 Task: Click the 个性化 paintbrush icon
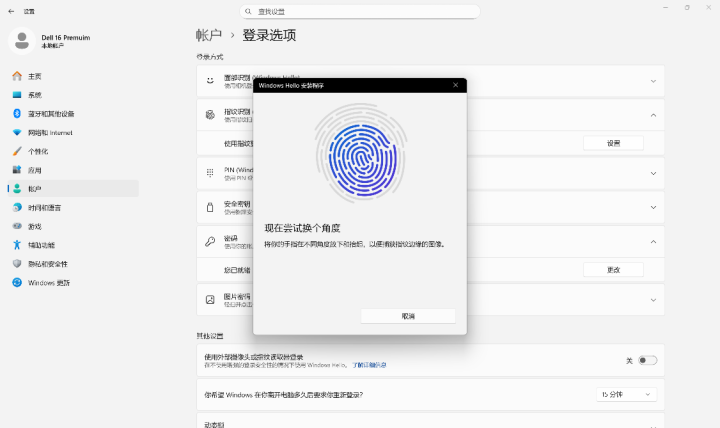click(17, 151)
